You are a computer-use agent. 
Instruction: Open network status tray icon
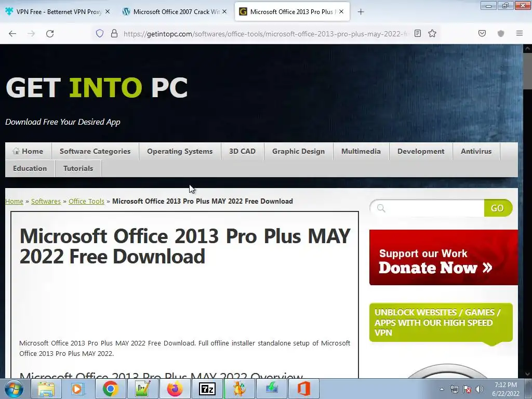[454, 389]
